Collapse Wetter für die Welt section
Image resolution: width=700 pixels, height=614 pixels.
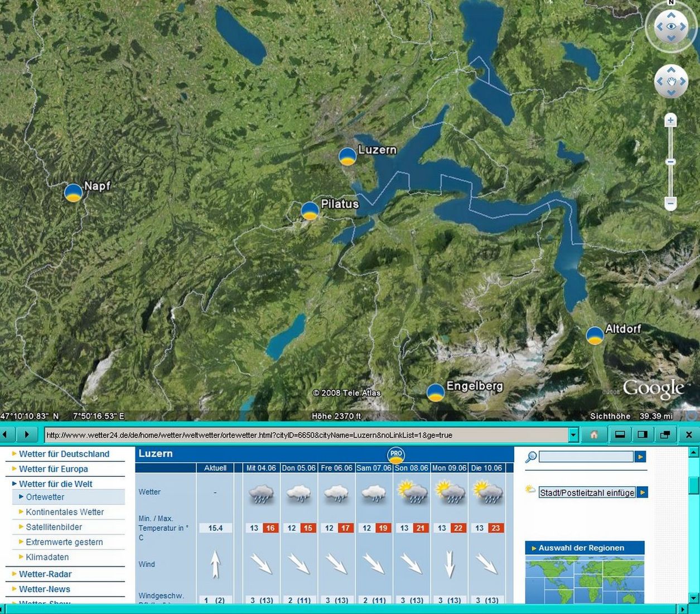pyautogui.click(x=56, y=484)
